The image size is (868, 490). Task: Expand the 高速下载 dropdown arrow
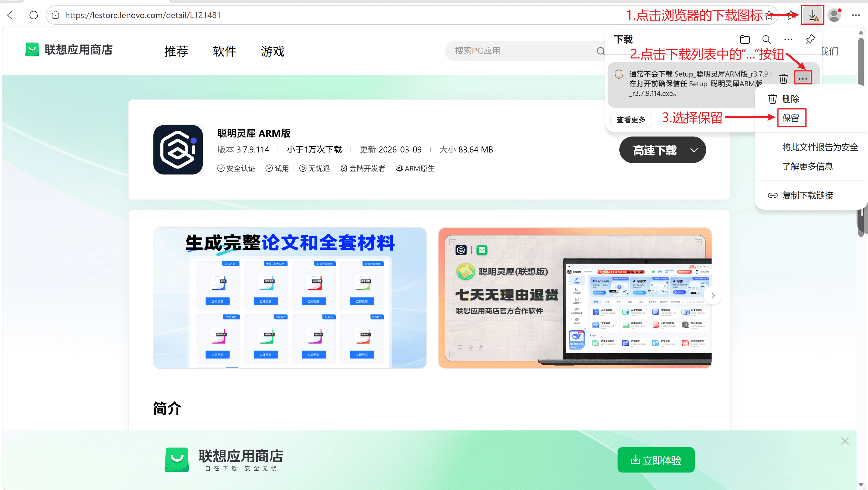point(694,150)
